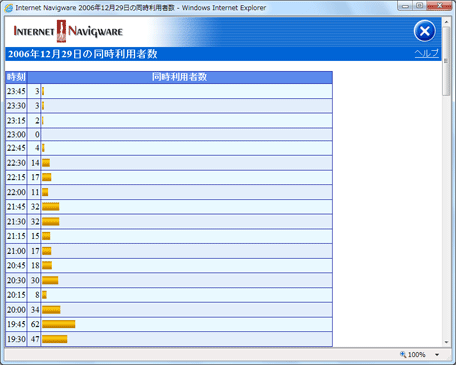
Task: Select the 21:45 time cell
Action: click(x=16, y=207)
